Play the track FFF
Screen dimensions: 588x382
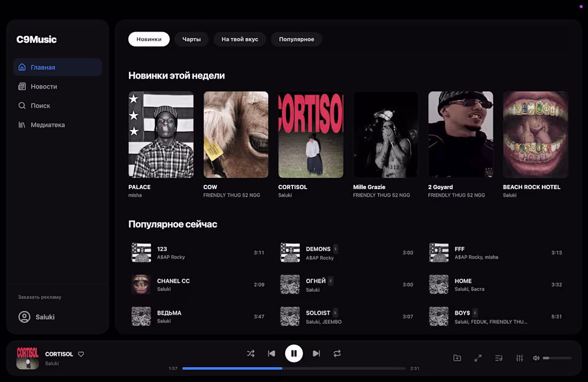coord(496,253)
